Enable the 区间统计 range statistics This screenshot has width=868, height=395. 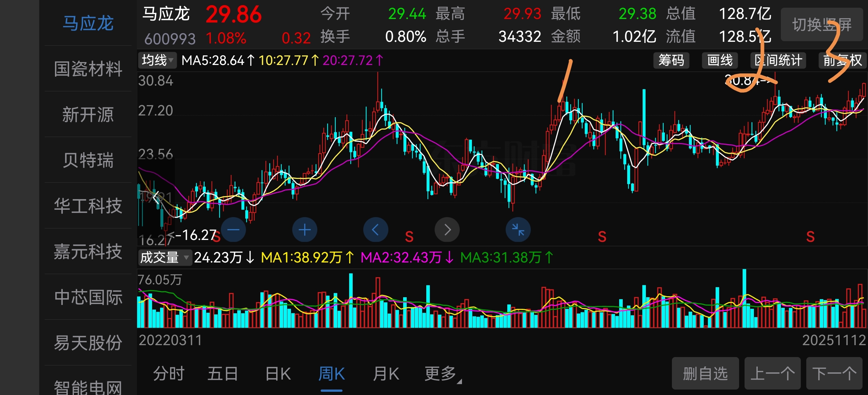(778, 61)
